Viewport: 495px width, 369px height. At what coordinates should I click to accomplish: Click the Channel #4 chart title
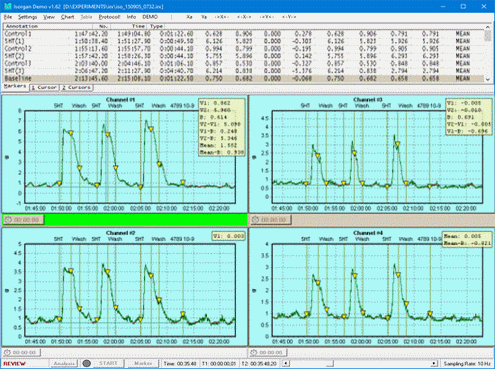click(x=368, y=233)
